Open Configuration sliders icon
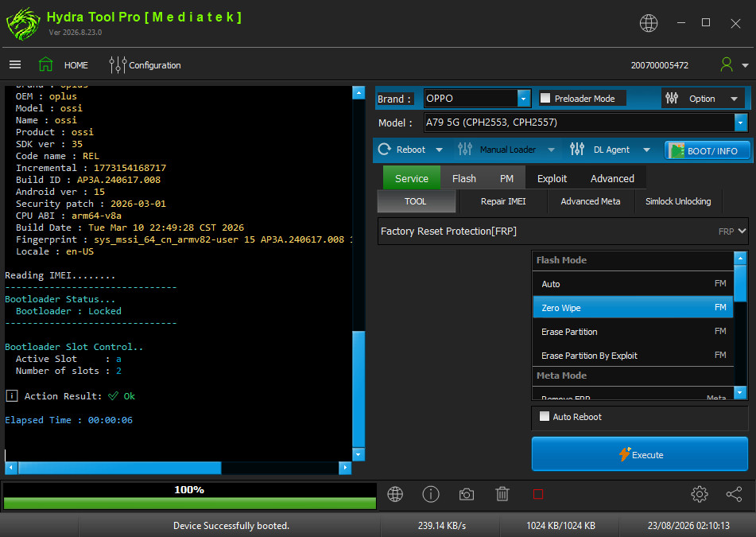 pyautogui.click(x=117, y=64)
